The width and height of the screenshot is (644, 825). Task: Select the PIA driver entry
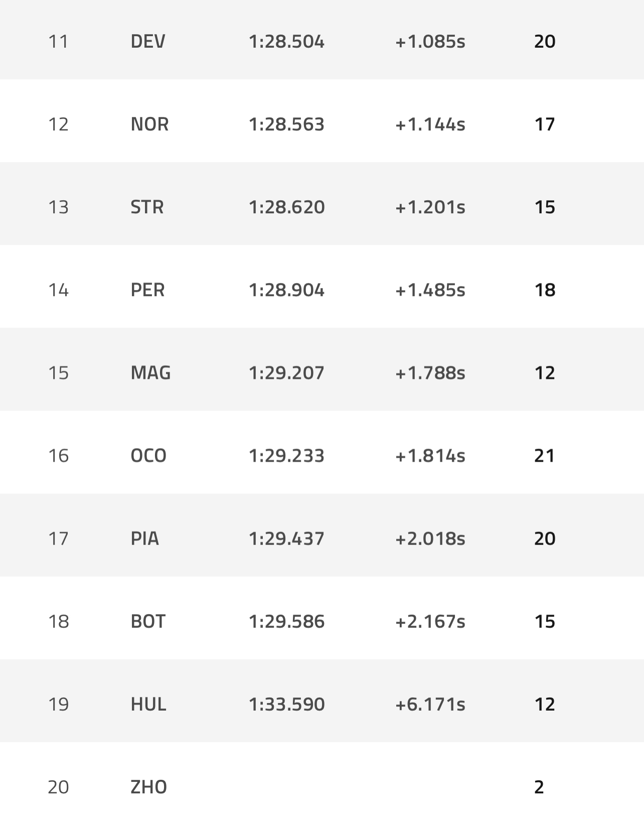(x=144, y=538)
